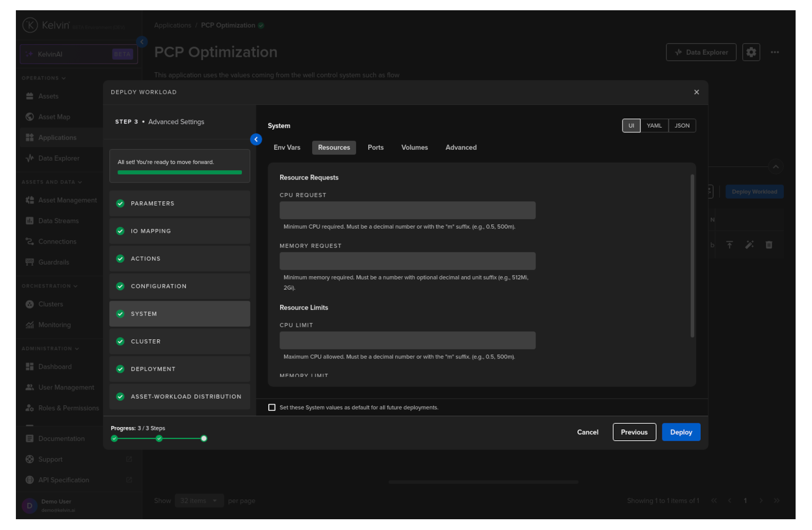Screen dimensions: 812x530
Task: Click the magic wand icon in workload row
Action: click(x=749, y=245)
